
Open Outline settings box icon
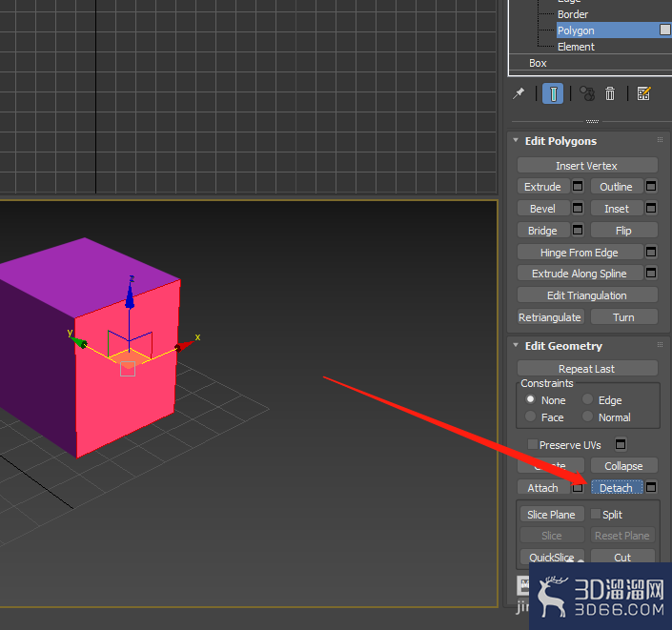click(x=651, y=187)
